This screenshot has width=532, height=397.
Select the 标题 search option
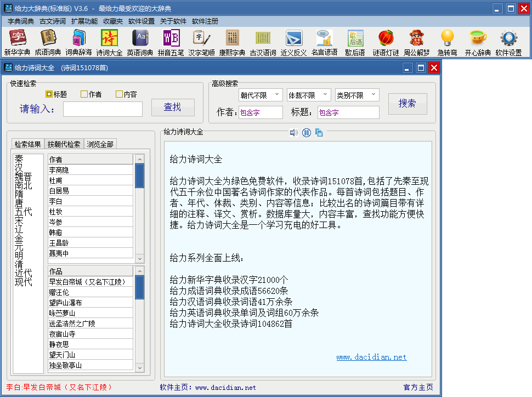point(49,94)
